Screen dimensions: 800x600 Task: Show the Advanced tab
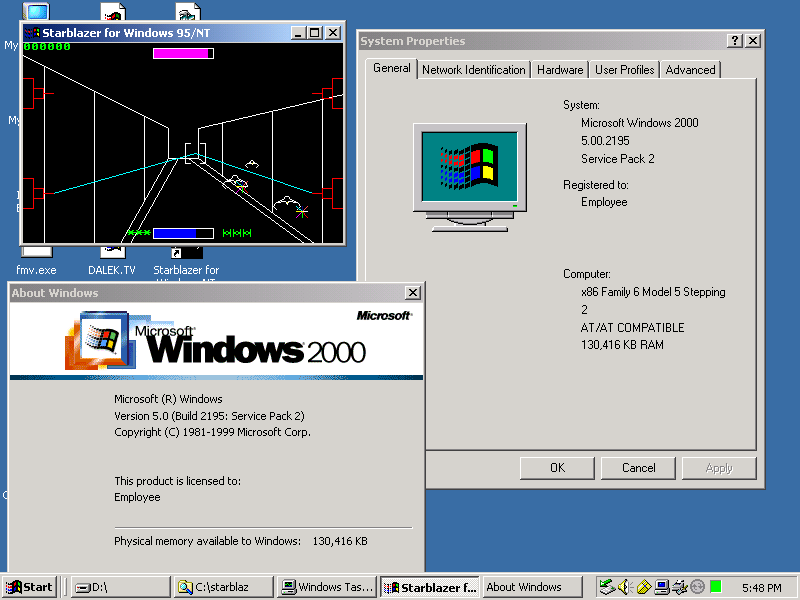(x=690, y=70)
